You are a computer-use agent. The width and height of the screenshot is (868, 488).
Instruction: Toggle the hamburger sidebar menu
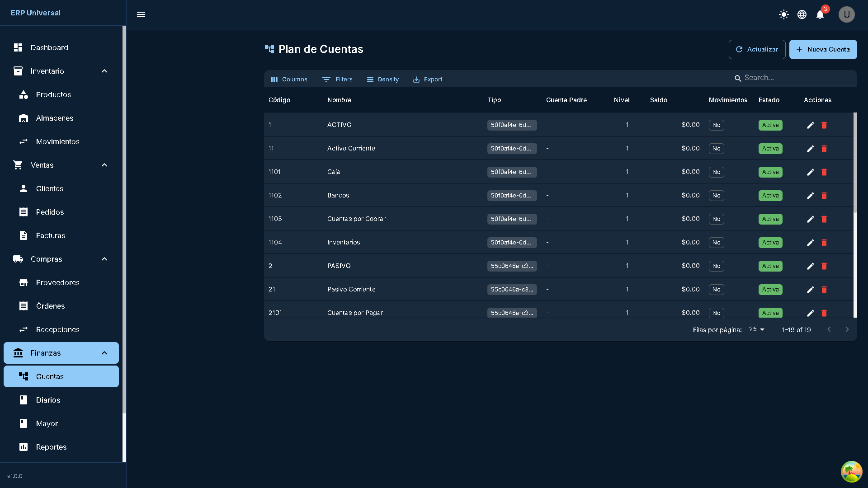pos(141,14)
